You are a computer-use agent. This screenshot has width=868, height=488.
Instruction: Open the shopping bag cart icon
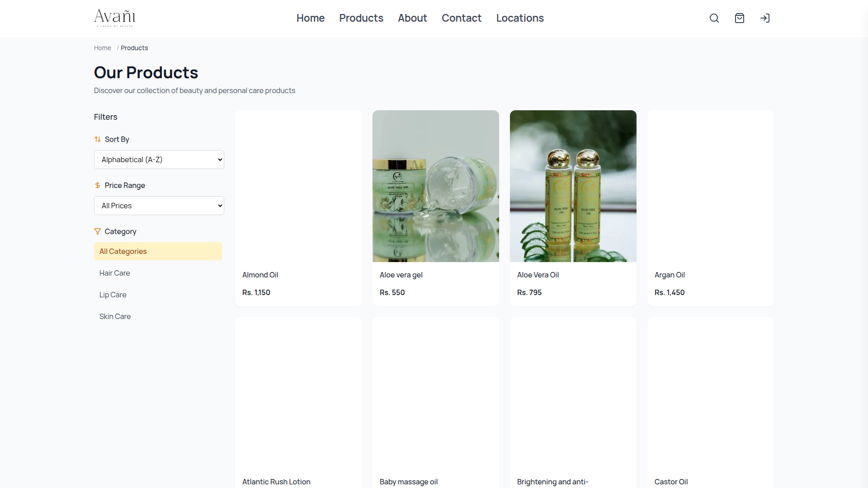coord(739,18)
